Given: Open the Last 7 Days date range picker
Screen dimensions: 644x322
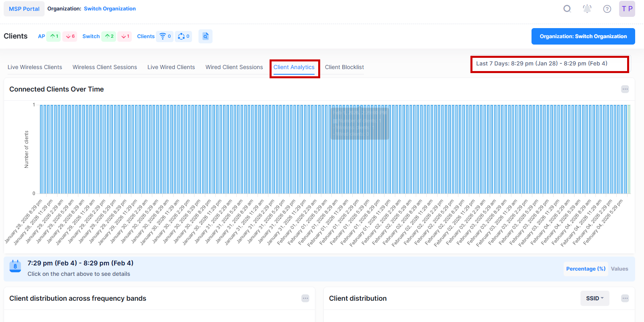Looking at the screenshot, I should (550, 64).
